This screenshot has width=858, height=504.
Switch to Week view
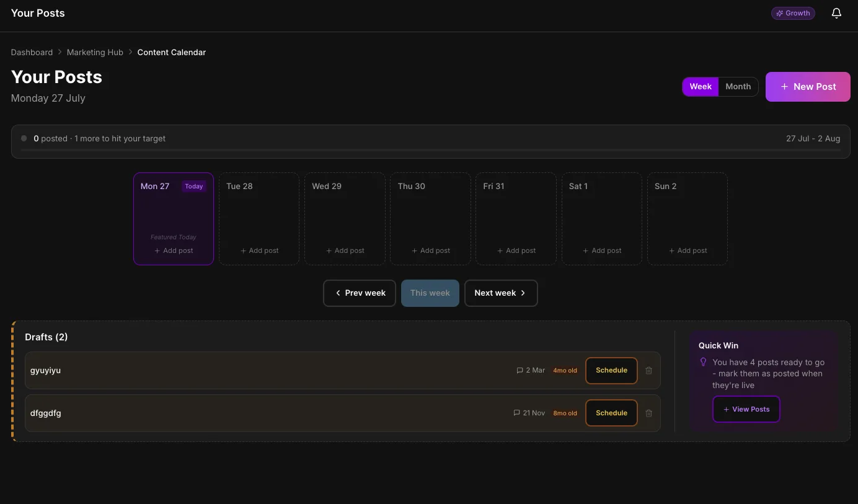click(701, 87)
